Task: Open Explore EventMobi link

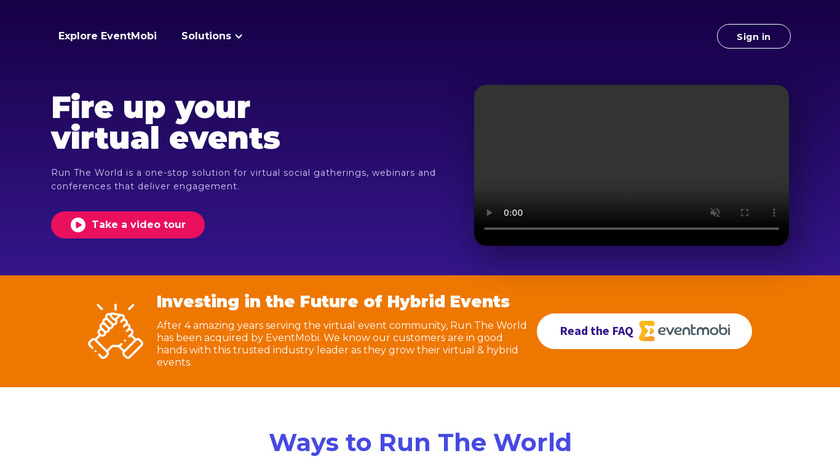Action: click(107, 36)
